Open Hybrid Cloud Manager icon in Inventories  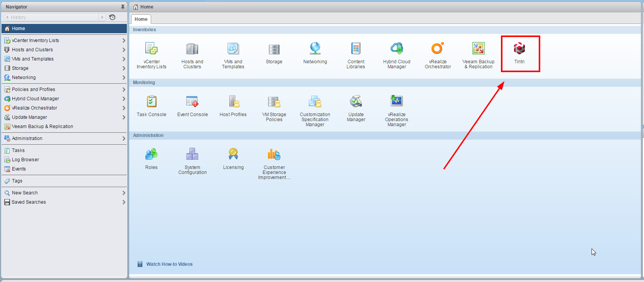[x=397, y=49]
